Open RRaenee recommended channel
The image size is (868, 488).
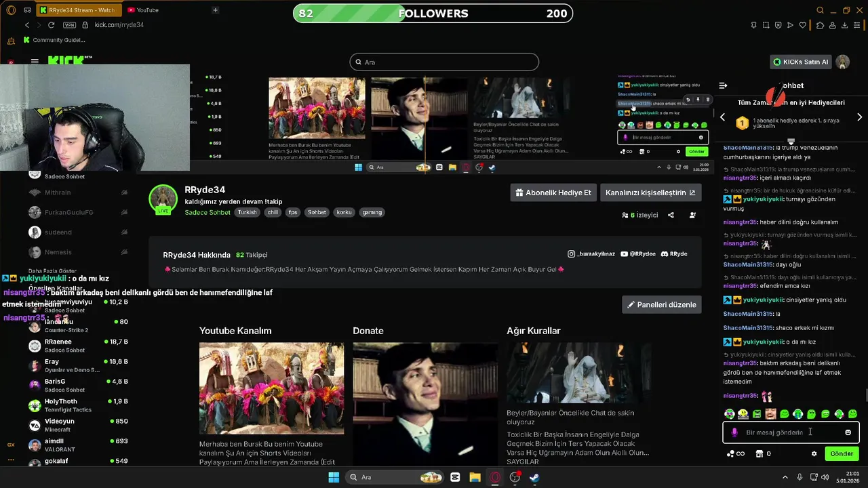[x=78, y=345]
